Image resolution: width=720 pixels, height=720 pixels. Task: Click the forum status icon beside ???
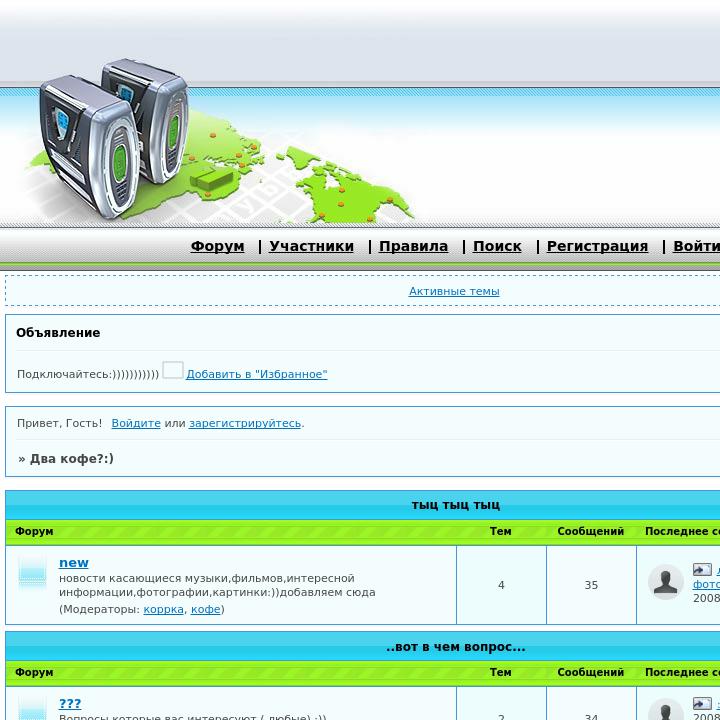point(32,708)
